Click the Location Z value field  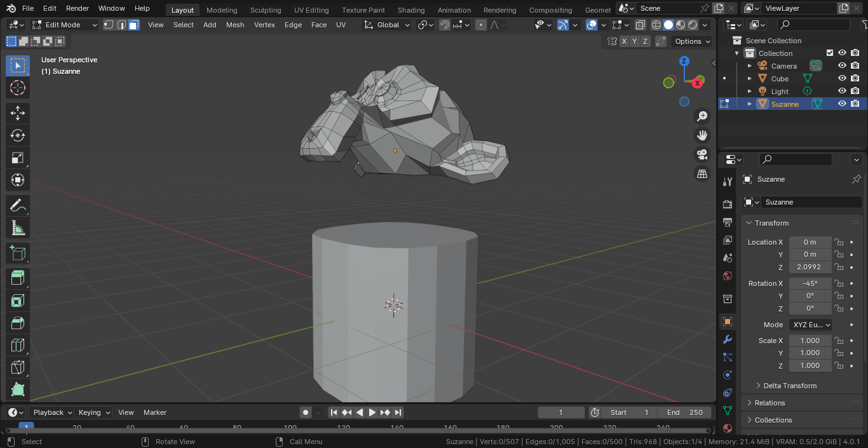[x=810, y=267]
